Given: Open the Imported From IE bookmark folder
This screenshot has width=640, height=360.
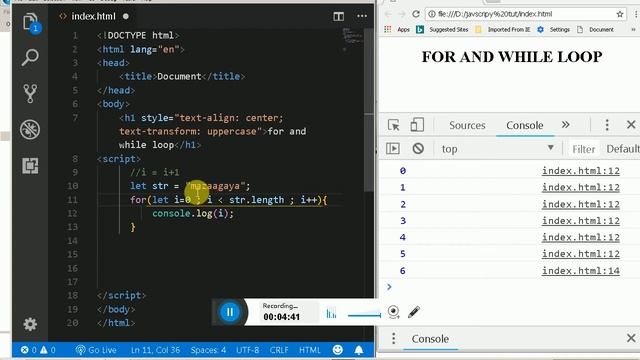Looking at the screenshot, I should point(502,29).
